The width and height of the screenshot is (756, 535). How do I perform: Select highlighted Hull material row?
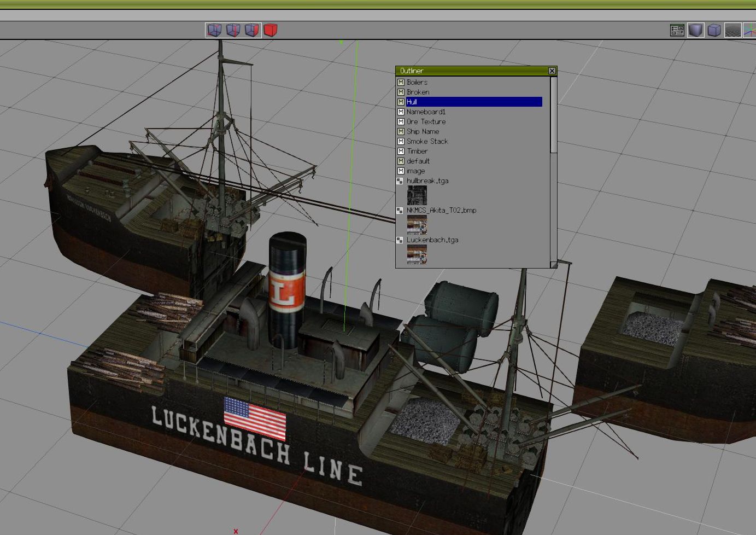[474, 102]
